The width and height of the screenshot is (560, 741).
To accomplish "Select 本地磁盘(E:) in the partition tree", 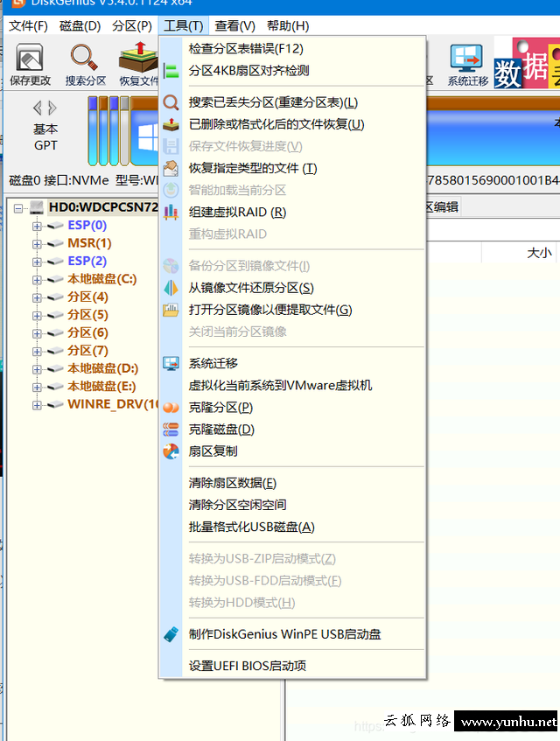I will [x=101, y=387].
